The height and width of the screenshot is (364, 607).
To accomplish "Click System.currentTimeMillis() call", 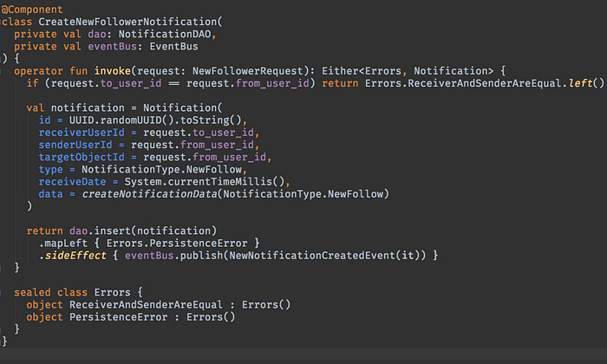I will [x=205, y=182].
